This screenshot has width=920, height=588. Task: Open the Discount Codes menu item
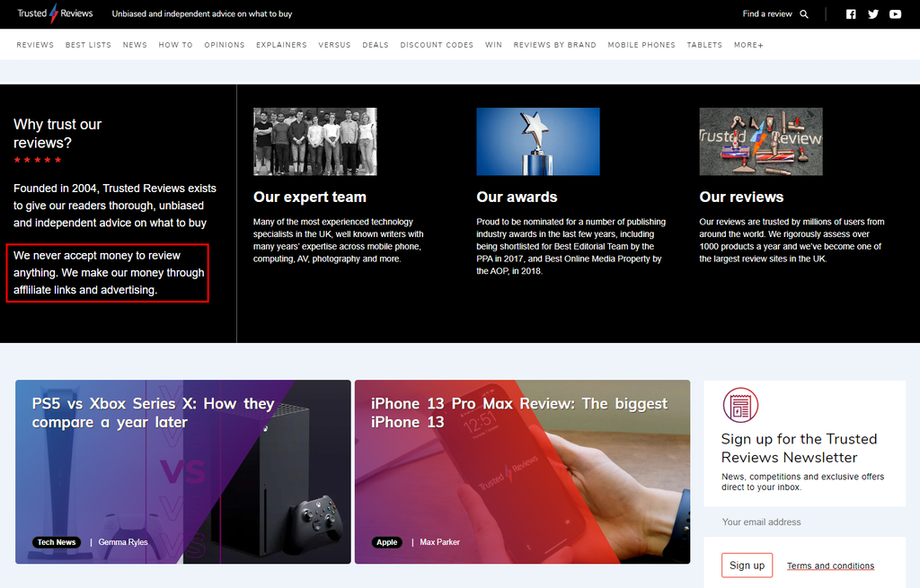437,45
